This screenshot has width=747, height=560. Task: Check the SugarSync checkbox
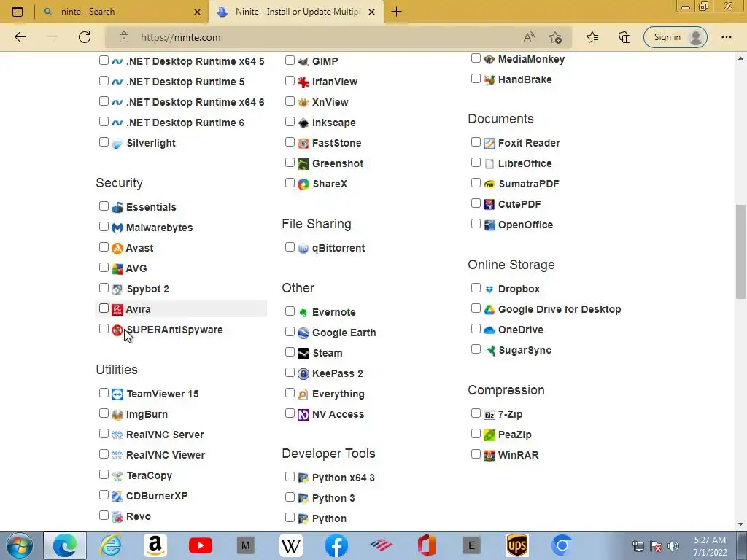point(476,349)
